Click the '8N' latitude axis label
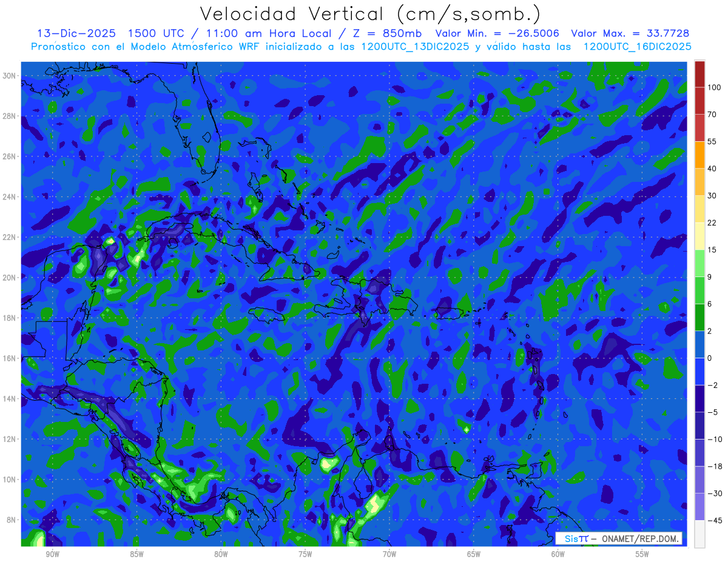Image resolution: width=728 pixels, height=562 pixels. [12, 520]
